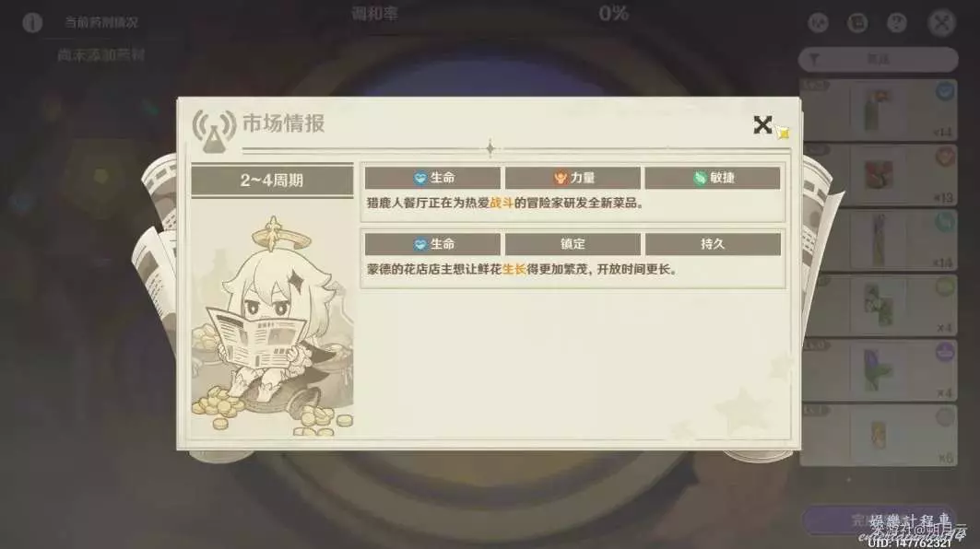Click the purple complete button at bottom right
This screenshot has width=980, height=549.
click(878, 520)
